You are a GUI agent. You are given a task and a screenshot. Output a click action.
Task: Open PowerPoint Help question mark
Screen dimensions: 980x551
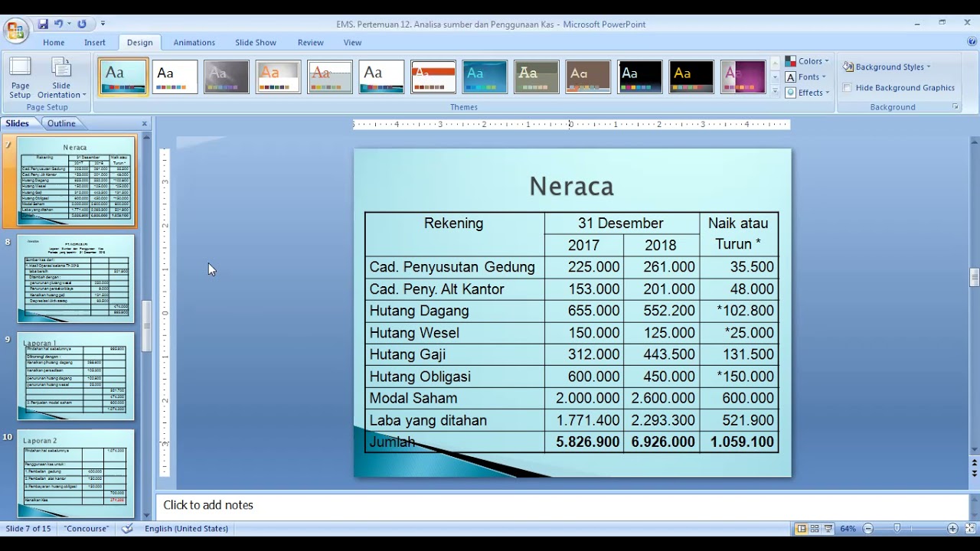pyautogui.click(x=971, y=41)
